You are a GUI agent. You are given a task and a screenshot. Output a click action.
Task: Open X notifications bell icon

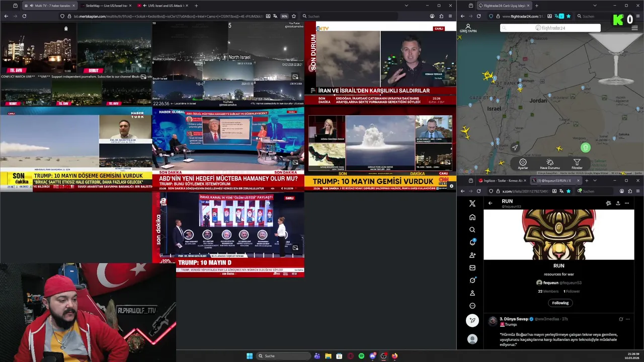pyautogui.click(x=472, y=242)
